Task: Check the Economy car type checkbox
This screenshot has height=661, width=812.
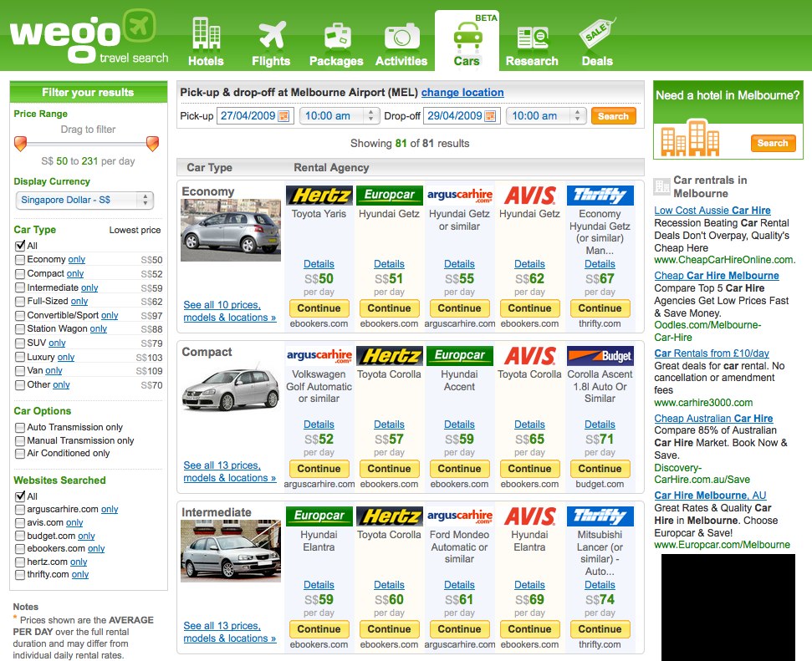Action: [20, 259]
